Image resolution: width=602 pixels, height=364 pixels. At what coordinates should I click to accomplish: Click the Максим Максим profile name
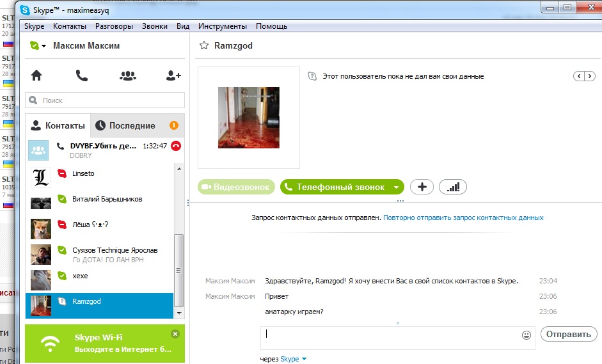click(86, 45)
